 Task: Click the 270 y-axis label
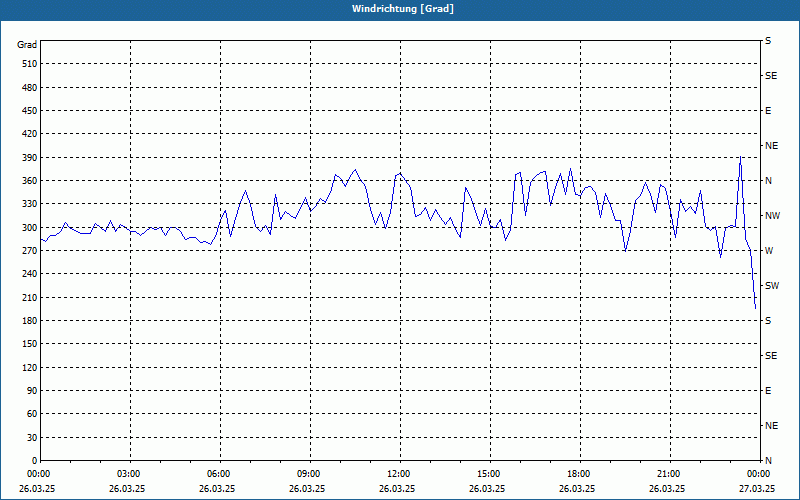point(30,251)
